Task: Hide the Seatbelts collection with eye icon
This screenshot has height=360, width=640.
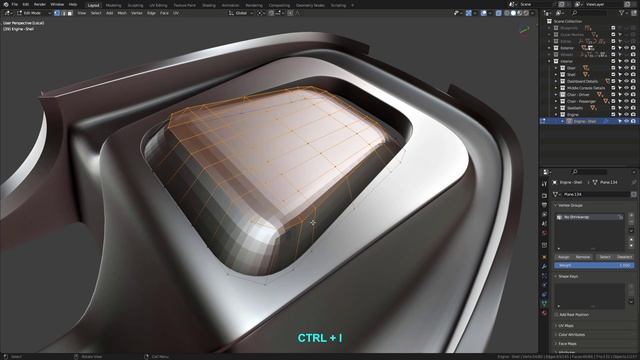Action: pyautogui.click(x=627, y=108)
